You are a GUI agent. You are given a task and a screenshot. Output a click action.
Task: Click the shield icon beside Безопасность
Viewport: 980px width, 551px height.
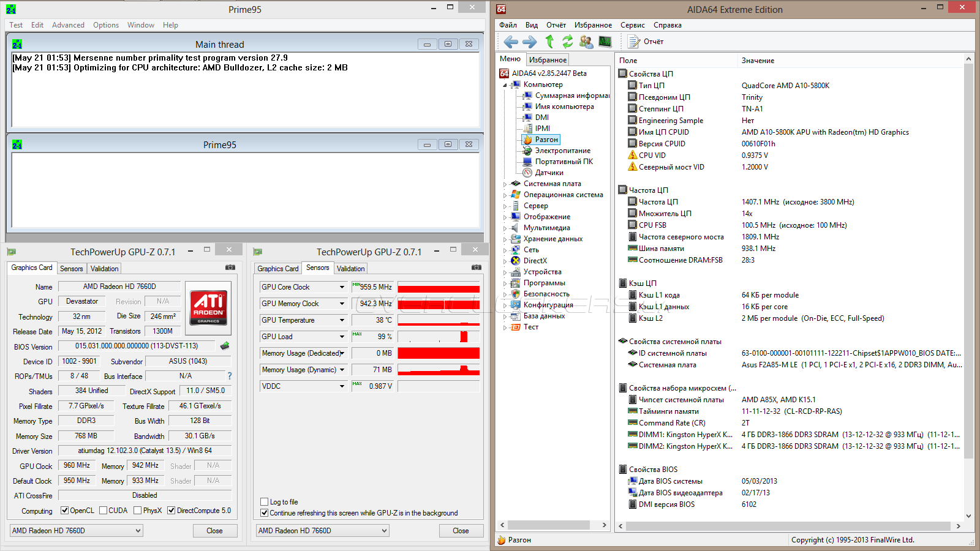tap(516, 294)
